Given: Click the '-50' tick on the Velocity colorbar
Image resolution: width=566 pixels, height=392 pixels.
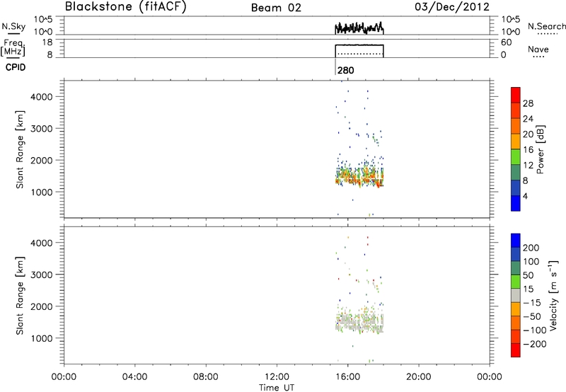Looking at the screenshot, I should click(x=532, y=316).
